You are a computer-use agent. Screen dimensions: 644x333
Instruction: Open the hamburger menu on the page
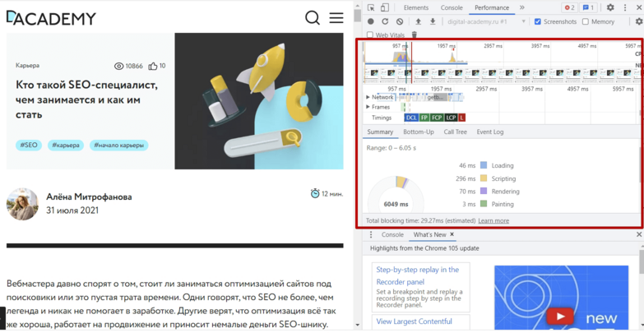[x=336, y=17]
